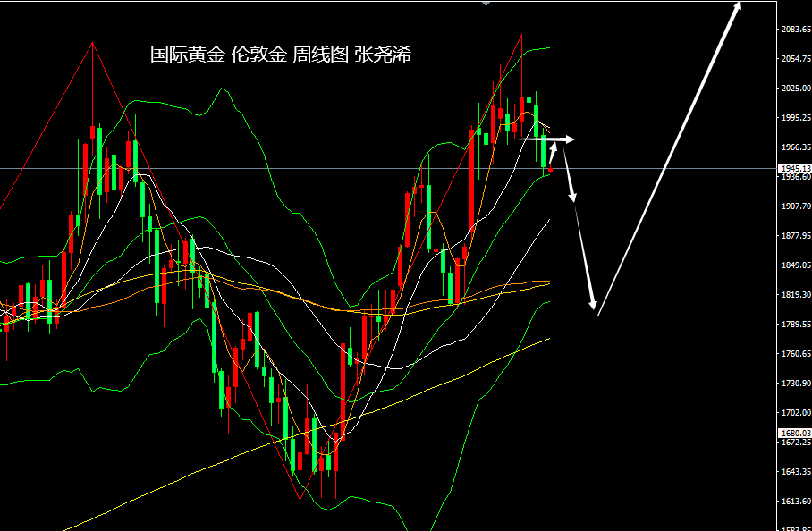This screenshot has width=812, height=531.
Task: Click the 1995.25 price axis label
Action: [x=797, y=118]
